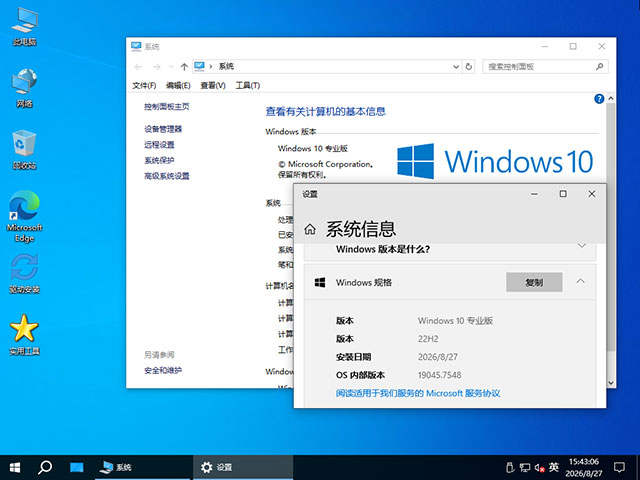640x480 pixels.
Task: Select the 22H2 version value
Action: 428,339
